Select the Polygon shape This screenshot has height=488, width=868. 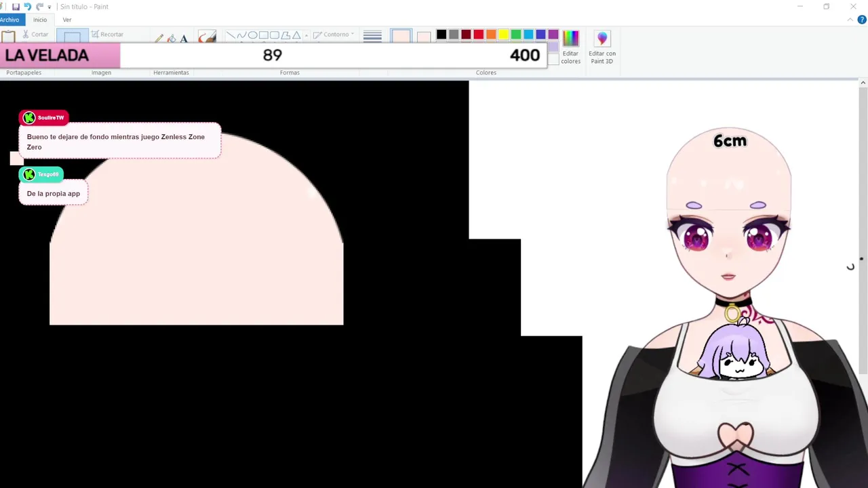click(x=285, y=35)
